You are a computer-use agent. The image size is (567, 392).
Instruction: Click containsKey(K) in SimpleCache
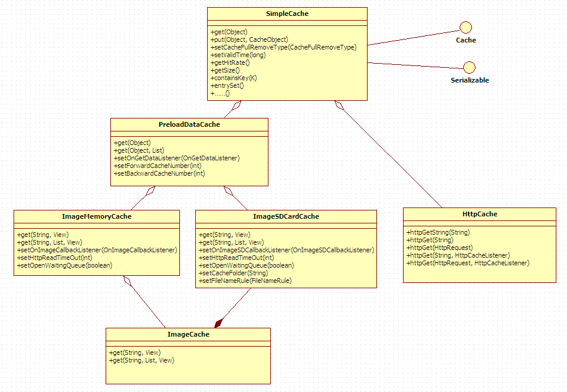pos(234,77)
